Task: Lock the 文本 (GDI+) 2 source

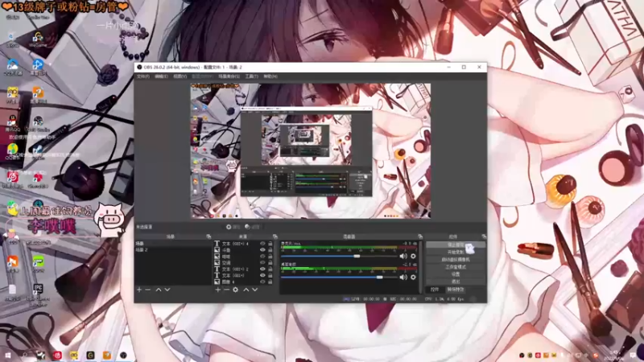Action: coord(270,269)
